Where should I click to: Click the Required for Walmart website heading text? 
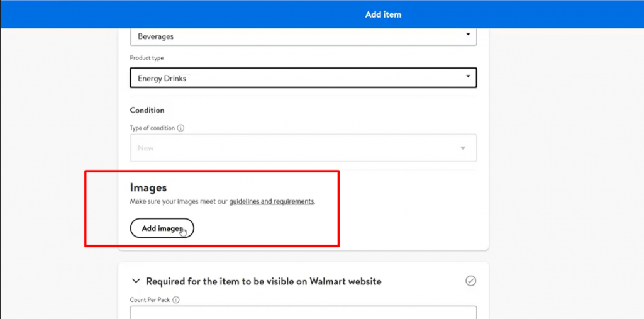tap(264, 281)
